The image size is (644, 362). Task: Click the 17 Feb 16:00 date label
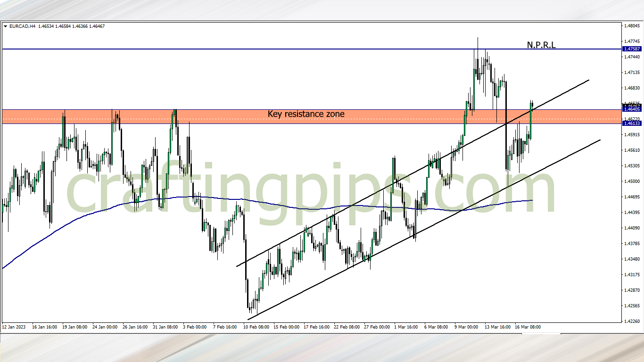[x=316, y=327]
